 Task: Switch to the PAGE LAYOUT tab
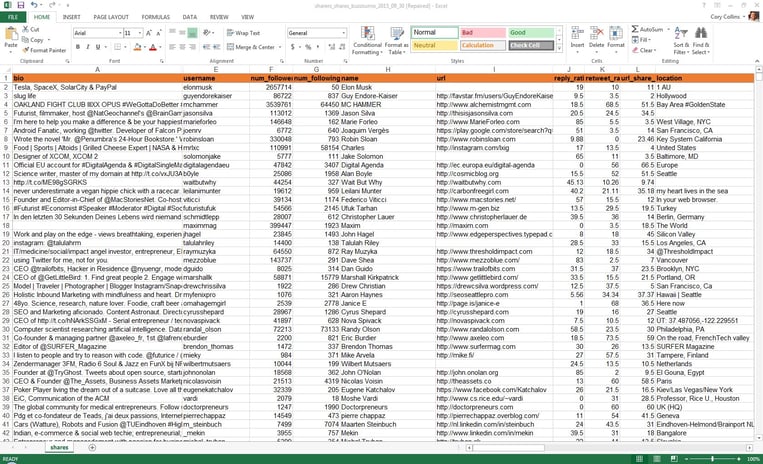point(111,17)
